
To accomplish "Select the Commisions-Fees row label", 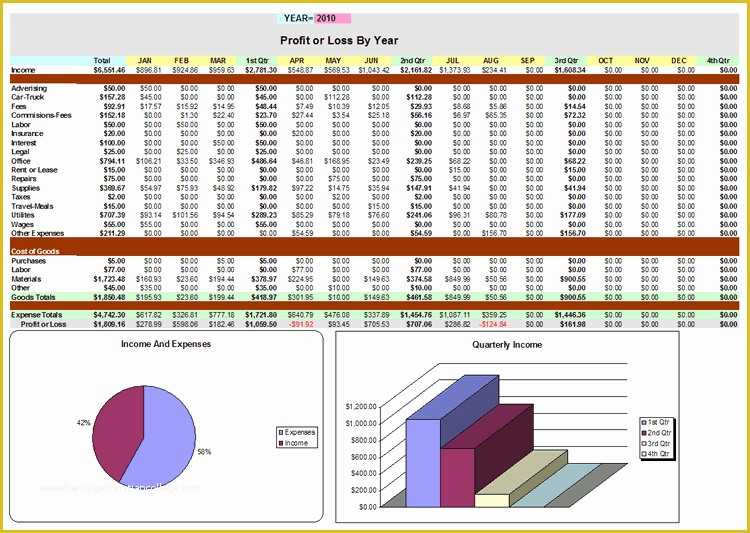I will tap(41, 115).
